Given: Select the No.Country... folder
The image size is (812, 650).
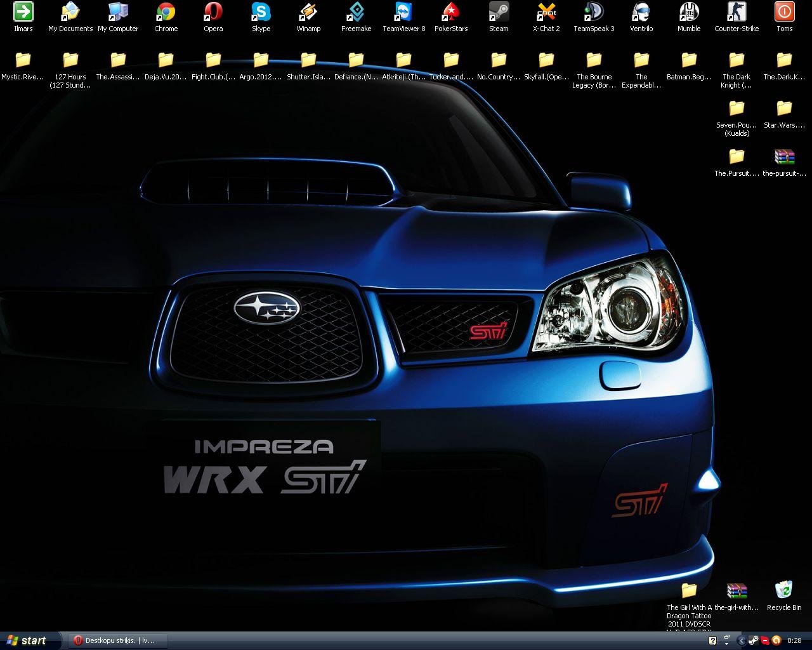Looking at the screenshot, I should click(x=499, y=66).
